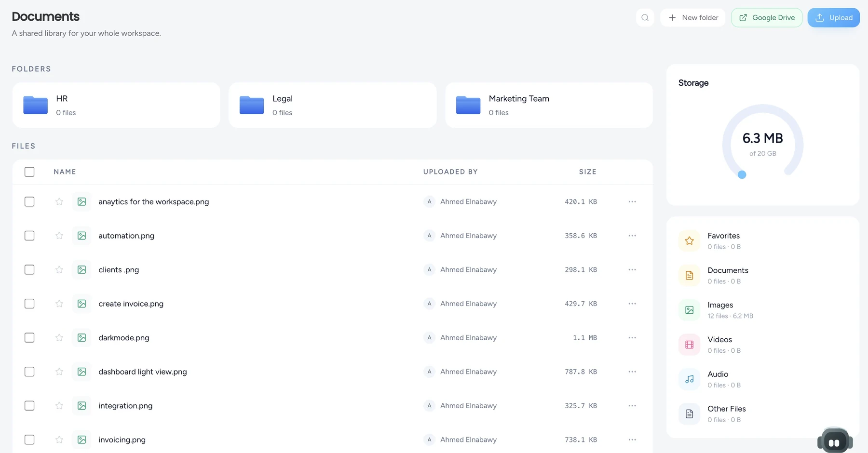868x453 pixels.
Task: Click the Images picture icon
Action: coord(690,310)
